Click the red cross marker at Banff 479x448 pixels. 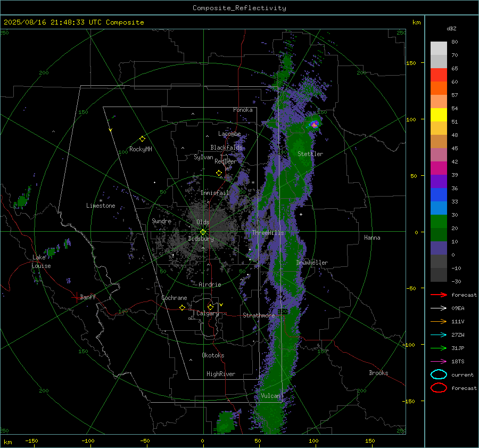pos(76,297)
